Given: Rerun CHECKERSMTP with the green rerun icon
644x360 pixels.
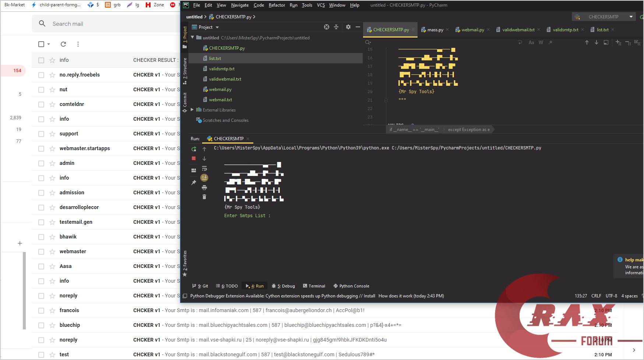Looking at the screenshot, I should 194,149.
